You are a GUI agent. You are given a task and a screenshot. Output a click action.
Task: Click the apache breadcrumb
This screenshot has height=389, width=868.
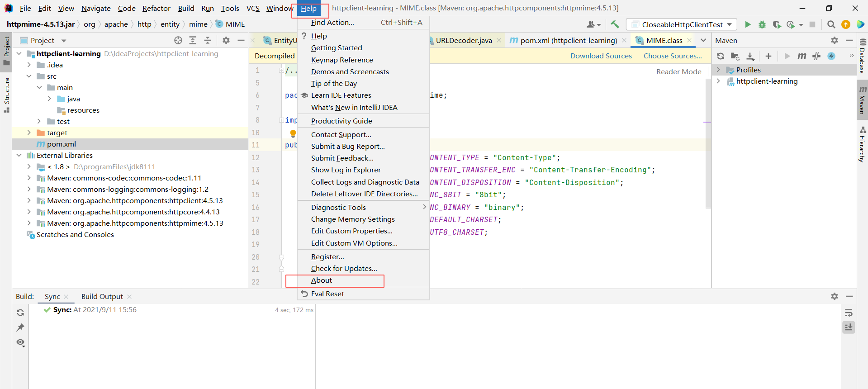pos(116,24)
